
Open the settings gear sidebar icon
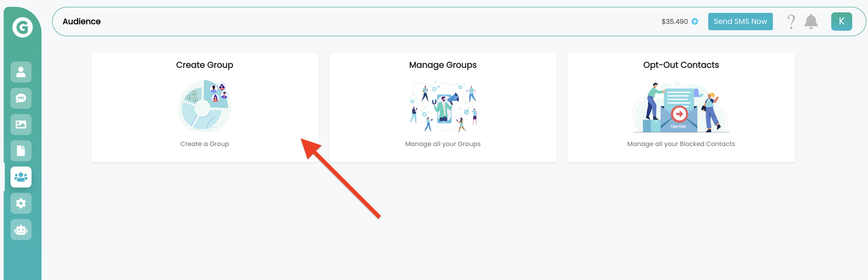21,203
